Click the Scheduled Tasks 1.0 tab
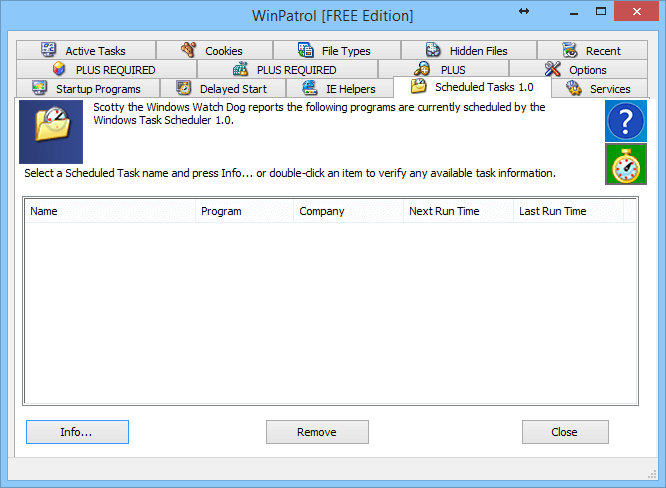 pyautogui.click(x=472, y=87)
